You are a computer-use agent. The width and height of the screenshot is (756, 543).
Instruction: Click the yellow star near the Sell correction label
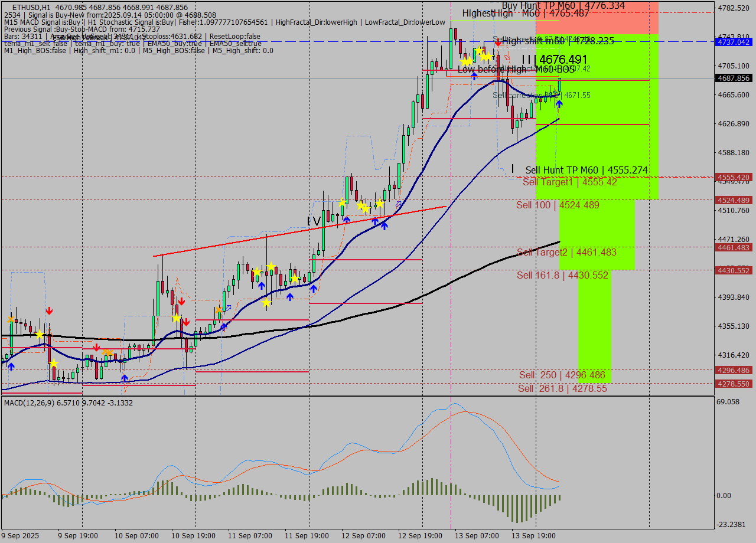(486, 57)
